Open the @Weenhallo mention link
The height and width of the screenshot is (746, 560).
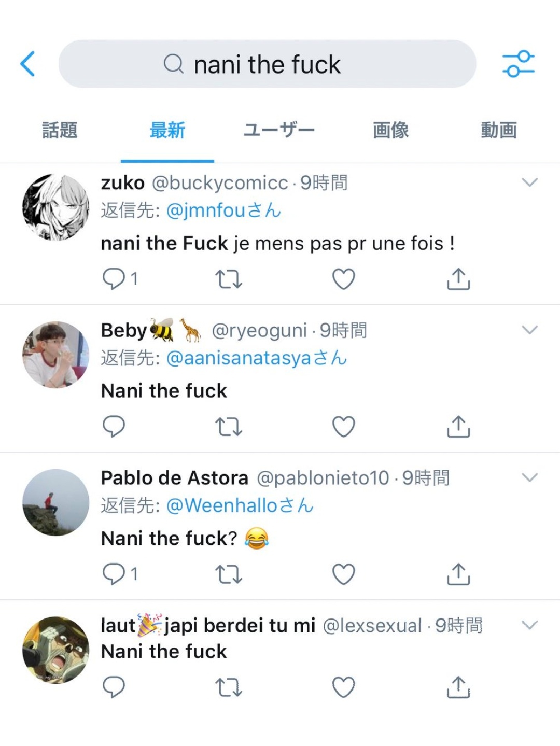pos(222,505)
